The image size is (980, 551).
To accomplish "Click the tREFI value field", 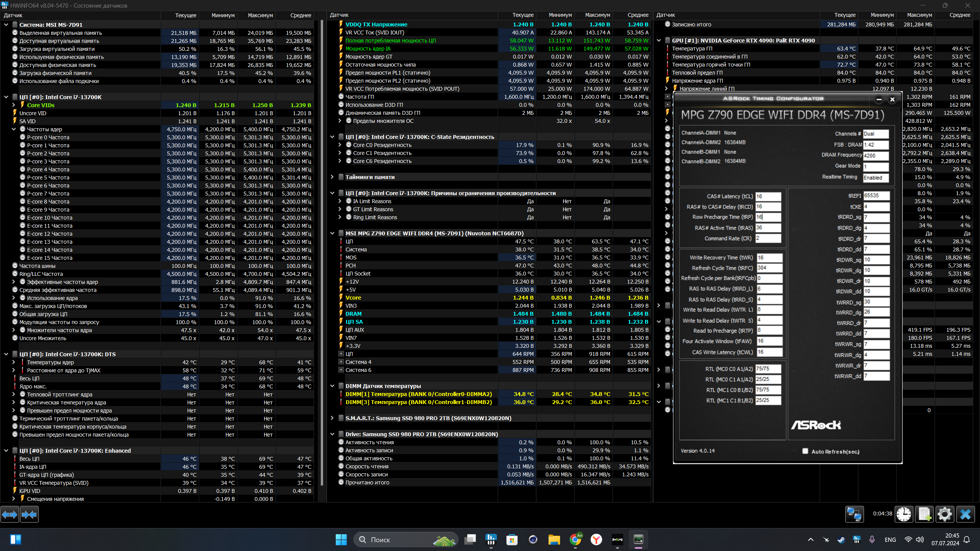I will point(876,196).
